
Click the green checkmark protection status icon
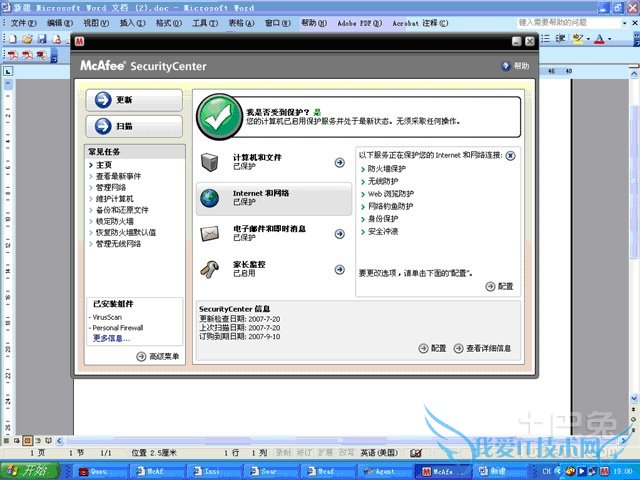[219, 116]
